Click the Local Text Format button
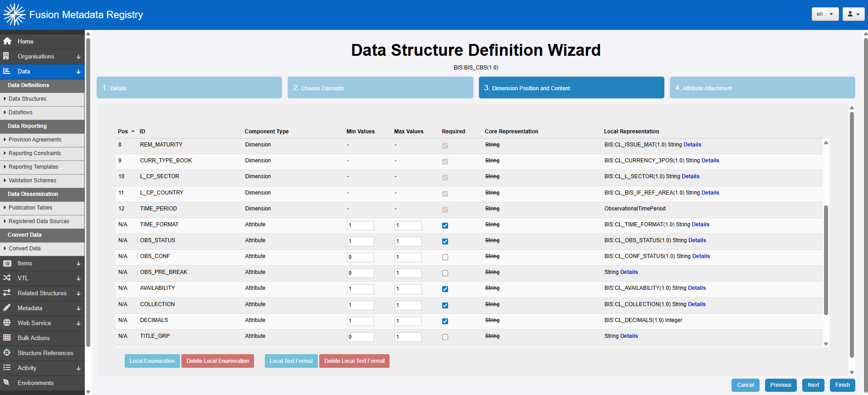868x395 pixels. 291,361
